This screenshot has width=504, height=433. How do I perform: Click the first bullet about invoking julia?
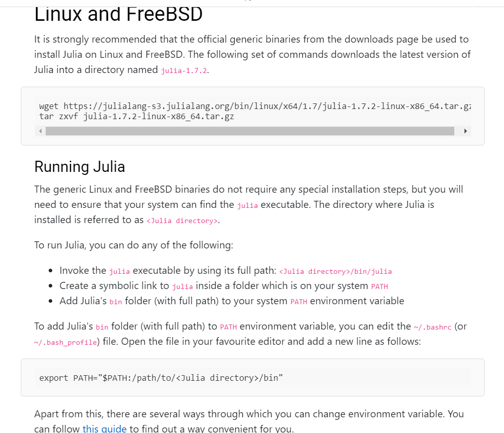(x=167, y=270)
